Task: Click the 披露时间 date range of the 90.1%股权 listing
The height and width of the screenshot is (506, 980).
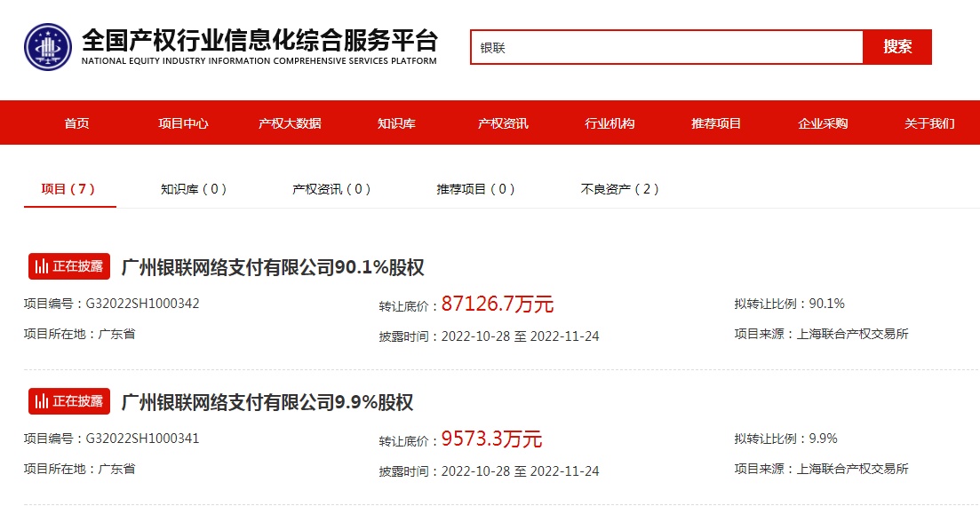Action: click(x=520, y=336)
